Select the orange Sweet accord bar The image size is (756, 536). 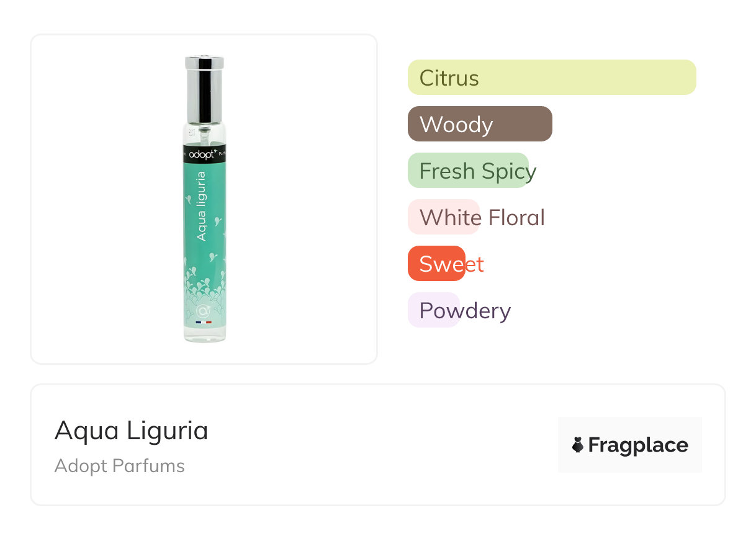click(436, 264)
